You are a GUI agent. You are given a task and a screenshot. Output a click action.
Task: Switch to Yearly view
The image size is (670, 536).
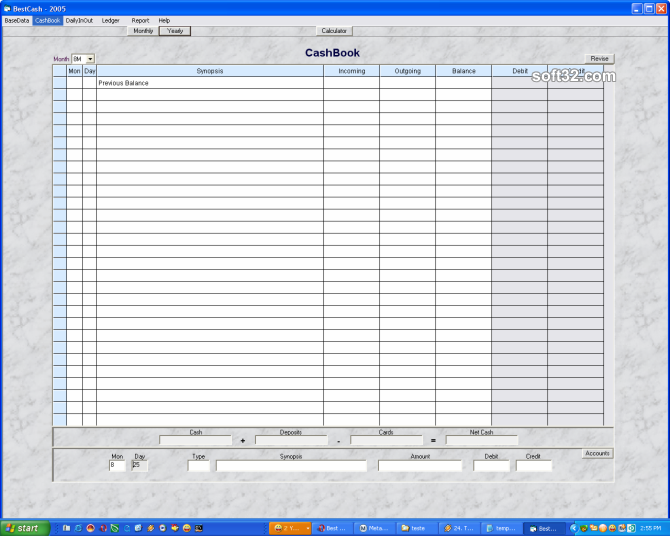(x=175, y=31)
